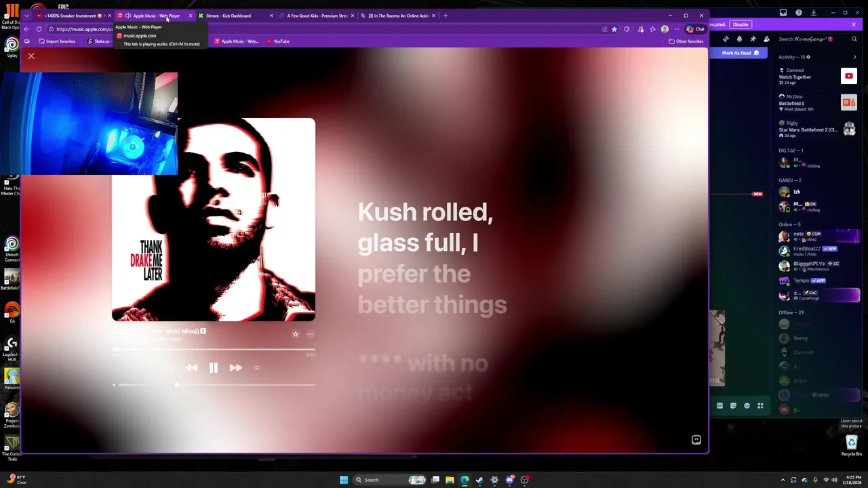Click the Discord download update icon
Viewport: 868px width, 488px height.
814,12
